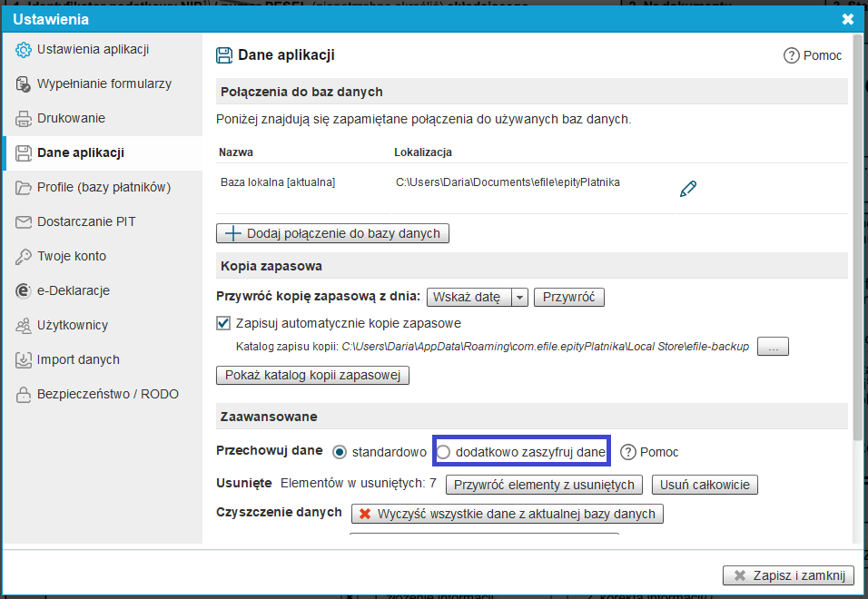Click the vertical scrollbar of settings panel
This screenshot has width=868, height=599.
[x=858, y=272]
